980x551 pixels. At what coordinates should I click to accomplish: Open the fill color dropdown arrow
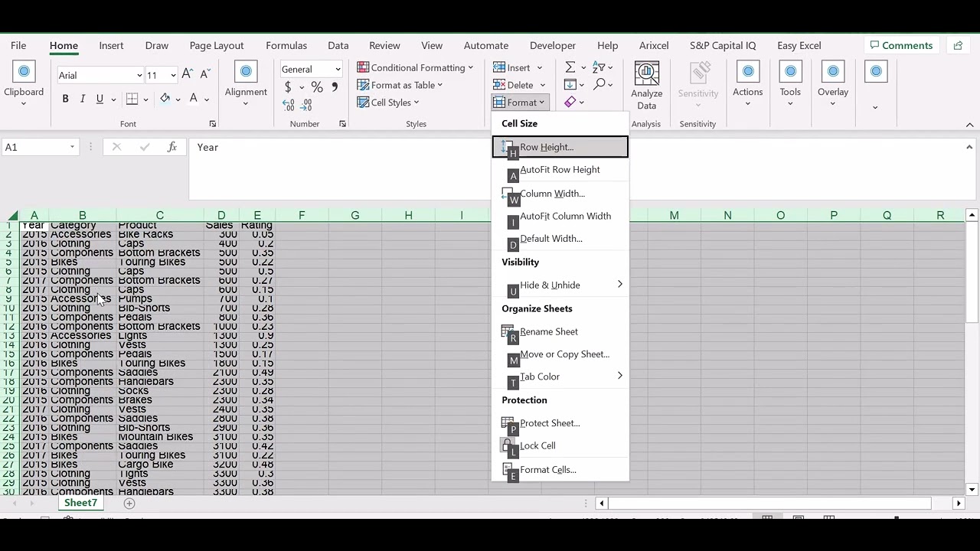pyautogui.click(x=178, y=99)
